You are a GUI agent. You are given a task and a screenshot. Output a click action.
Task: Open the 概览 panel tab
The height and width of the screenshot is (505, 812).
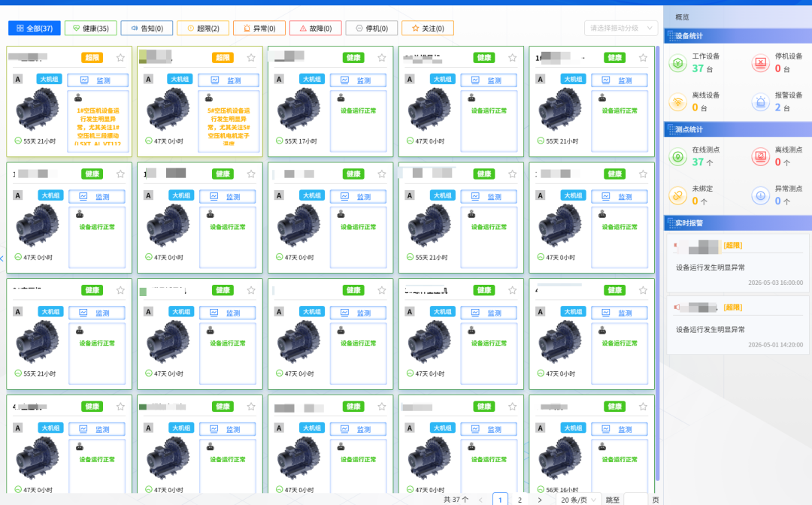pos(682,17)
